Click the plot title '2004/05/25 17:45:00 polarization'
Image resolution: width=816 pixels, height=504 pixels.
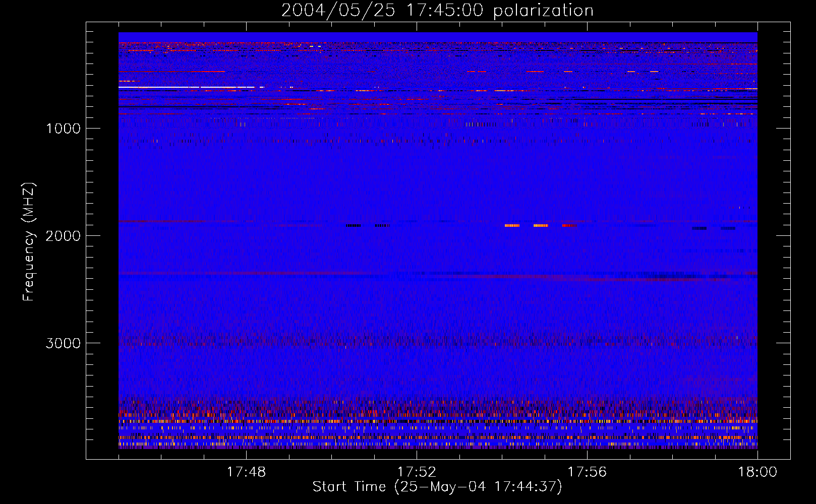[x=437, y=10]
